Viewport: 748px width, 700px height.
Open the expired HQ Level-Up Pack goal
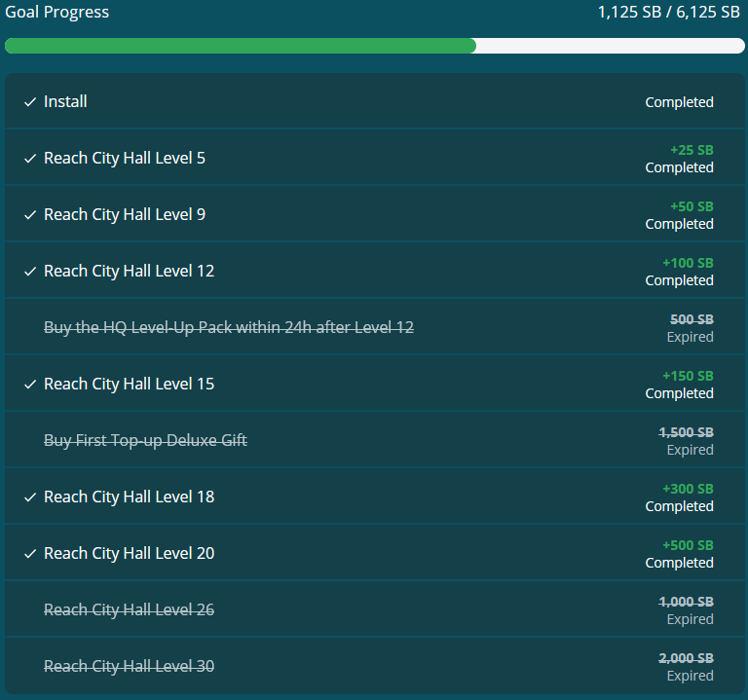click(229, 327)
